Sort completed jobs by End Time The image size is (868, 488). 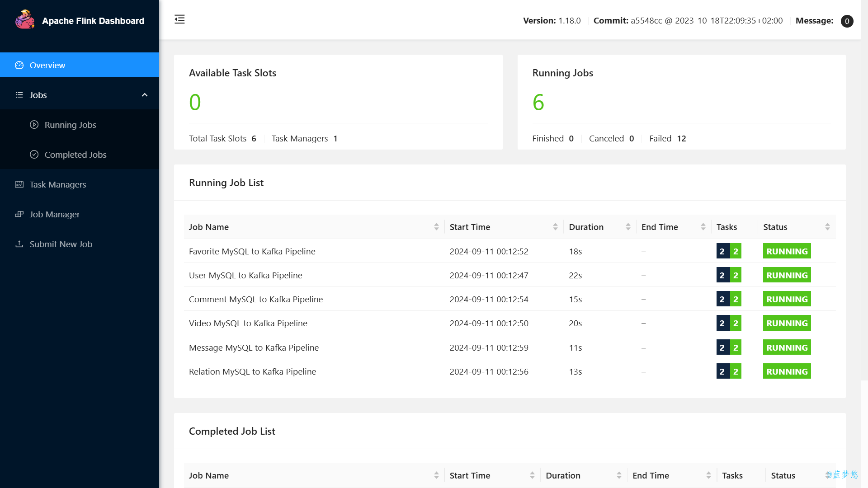point(708,475)
